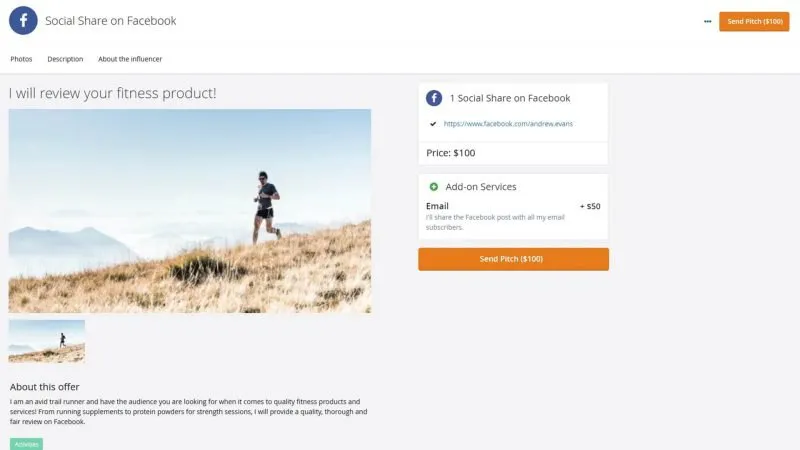Click the Price: $100 row
This screenshot has width=800, height=450.
pos(513,153)
